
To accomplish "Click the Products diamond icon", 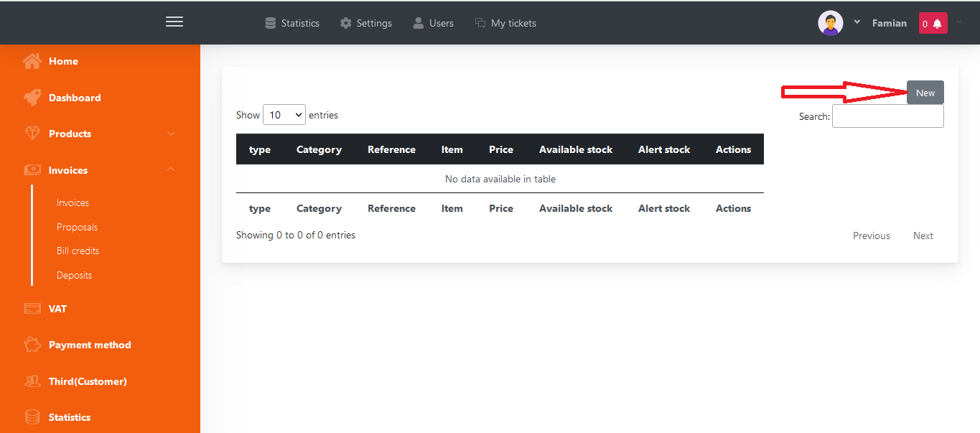I will 32,134.
